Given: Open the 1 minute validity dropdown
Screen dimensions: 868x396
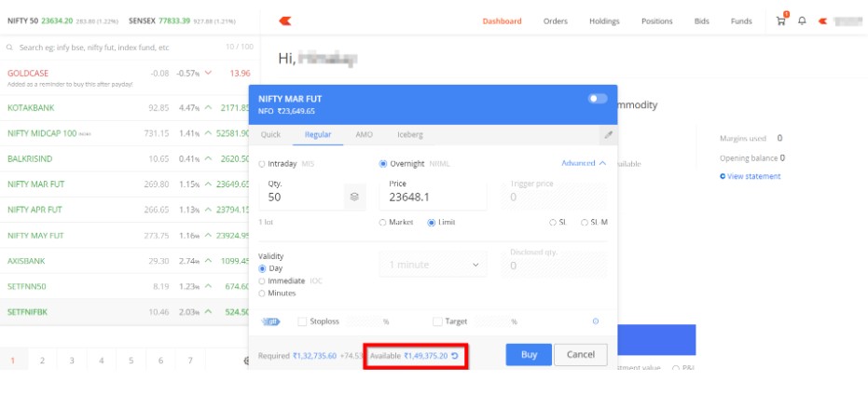Looking at the screenshot, I should [x=433, y=265].
